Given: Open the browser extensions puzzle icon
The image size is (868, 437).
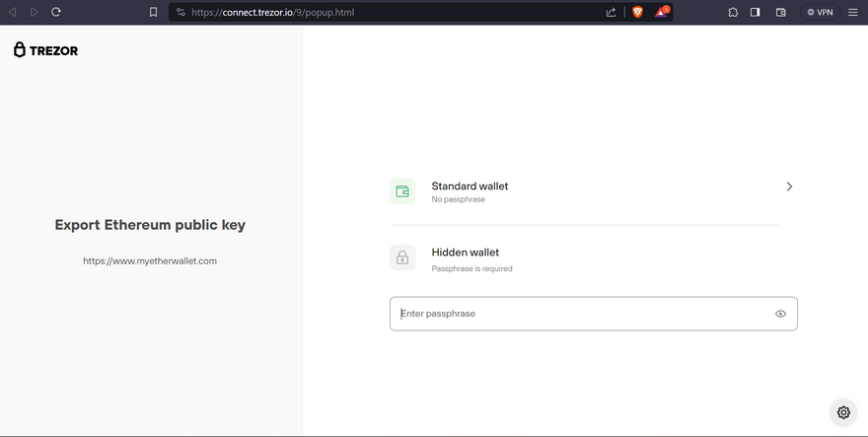Looking at the screenshot, I should (733, 12).
